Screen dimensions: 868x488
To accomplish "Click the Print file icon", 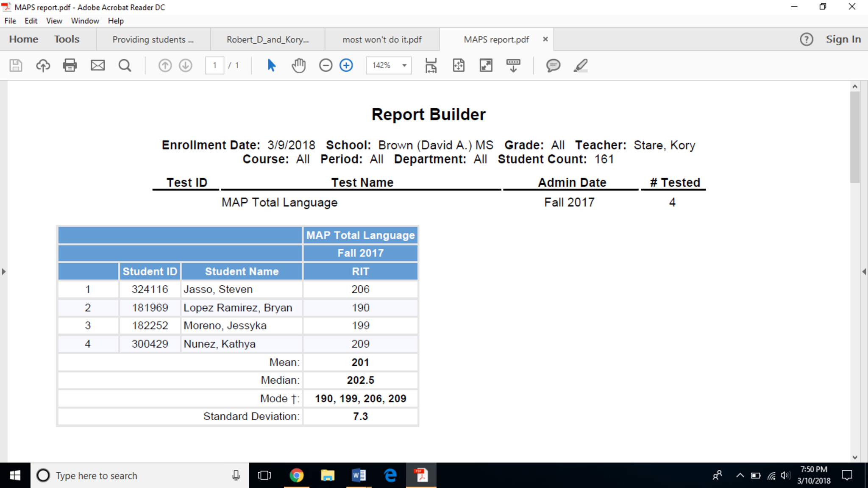I will click(70, 65).
